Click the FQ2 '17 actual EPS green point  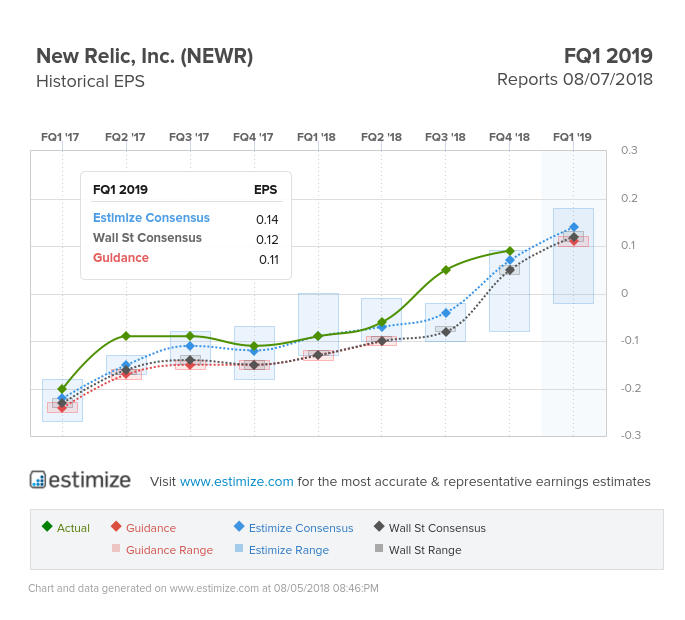(x=126, y=336)
